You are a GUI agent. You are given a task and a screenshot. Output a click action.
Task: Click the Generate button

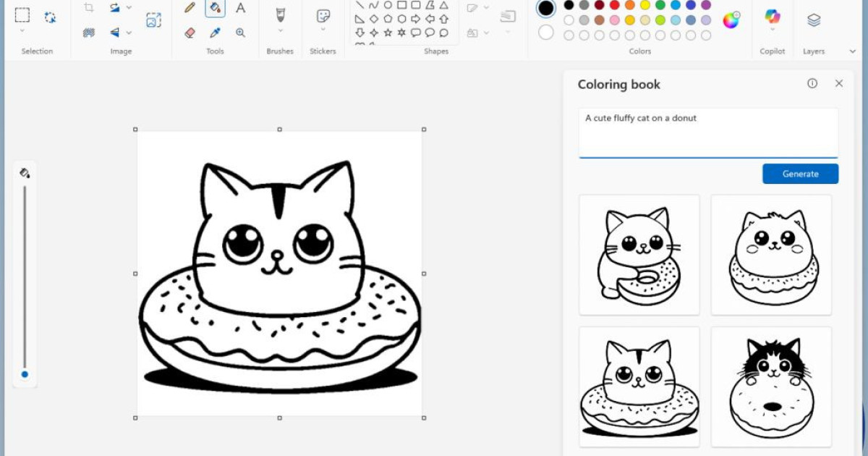tap(800, 174)
